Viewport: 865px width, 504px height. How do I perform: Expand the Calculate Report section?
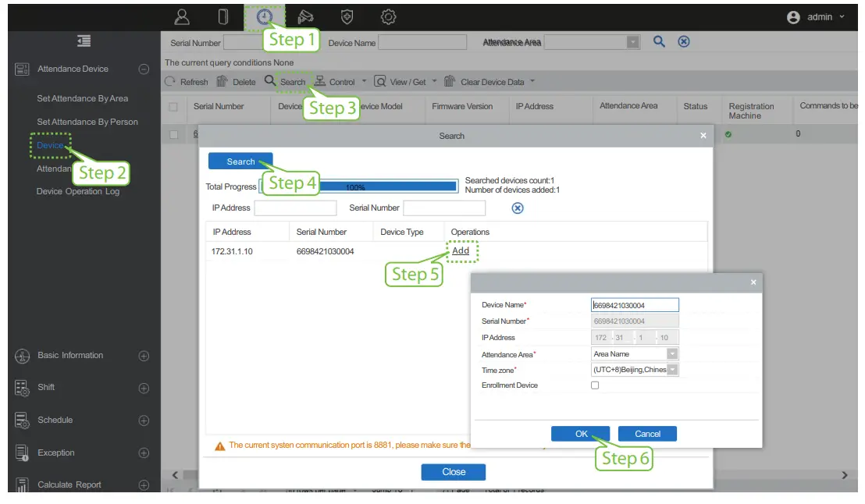tap(144, 485)
